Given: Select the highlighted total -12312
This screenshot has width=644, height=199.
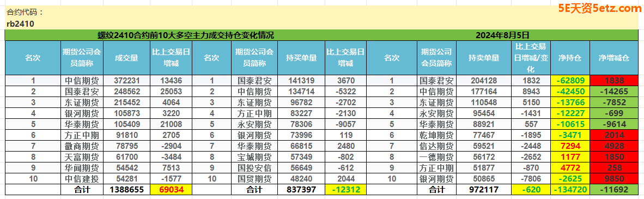Looking at the screenshot, I should click(346, 190).
